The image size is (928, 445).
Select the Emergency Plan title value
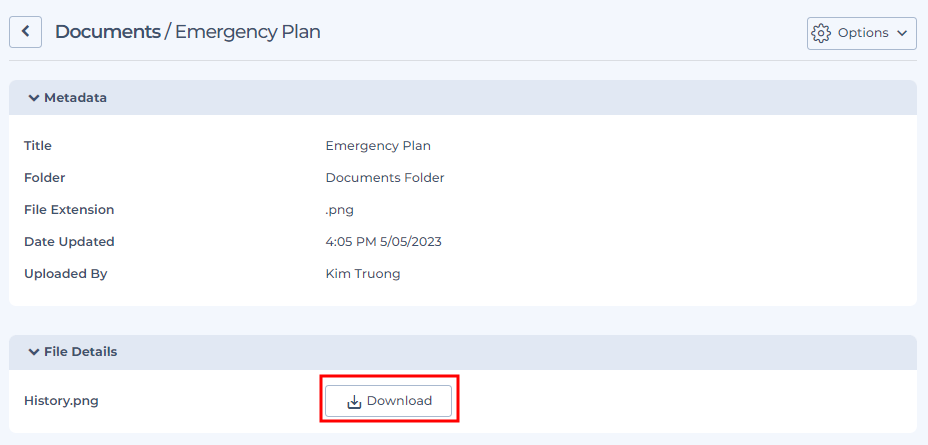click(378, 146)
